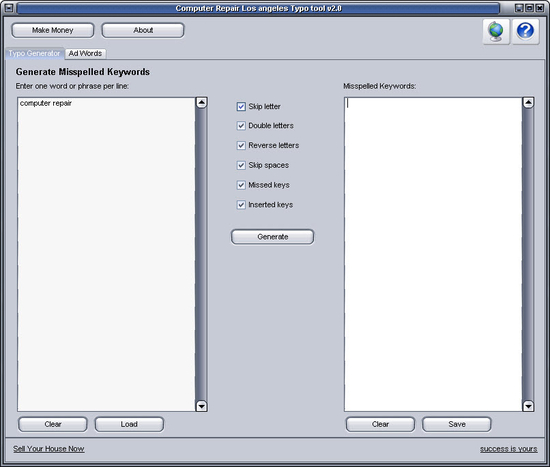Follow the Sell Your House Now link
The width and height of the screenshot is (550, 467).
click(x=49, y=449)
